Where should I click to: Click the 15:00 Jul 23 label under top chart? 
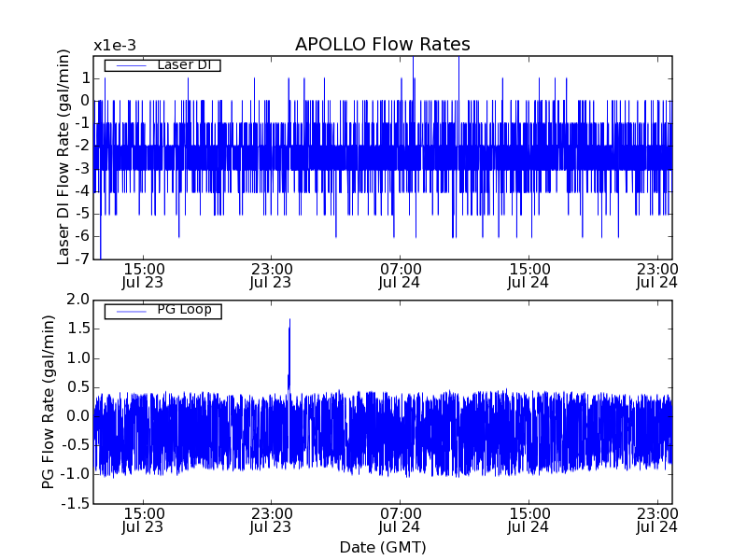(143, 275)
